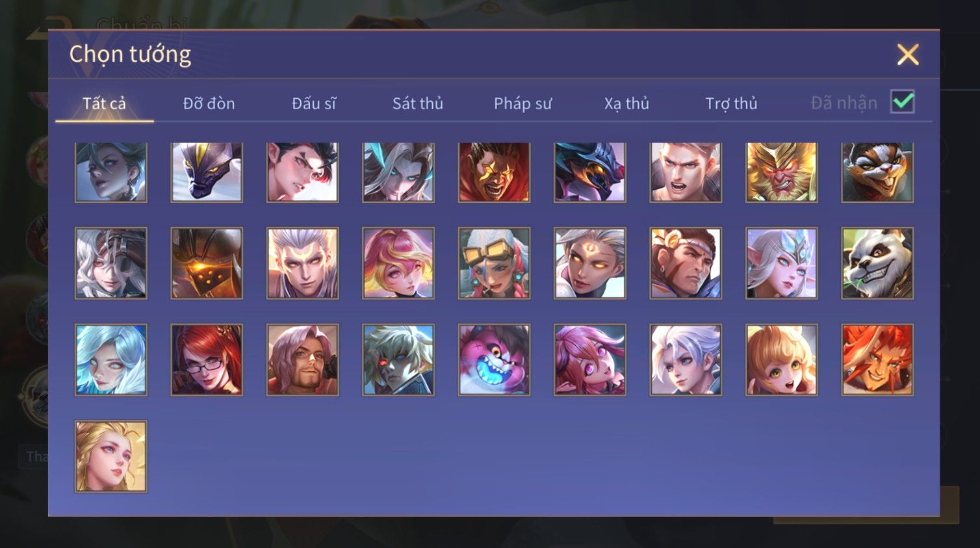Open the Sát thủ tab
Image resolution: width=980 pixels, height=548 pixels.
click(x=418, y=103)
